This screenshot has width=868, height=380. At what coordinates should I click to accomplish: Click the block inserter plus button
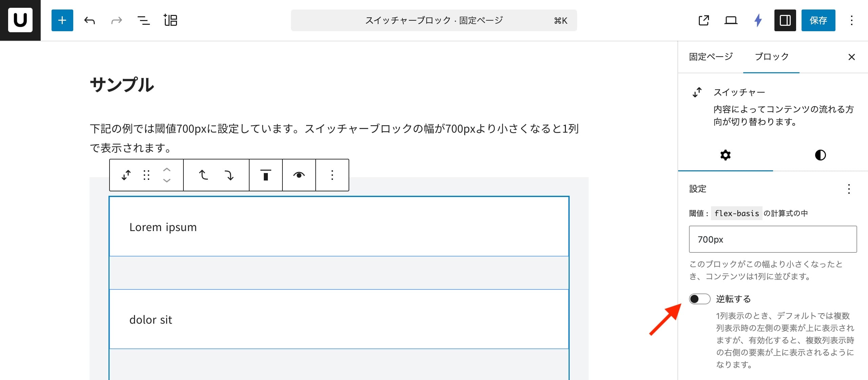(x=62, y=20)
